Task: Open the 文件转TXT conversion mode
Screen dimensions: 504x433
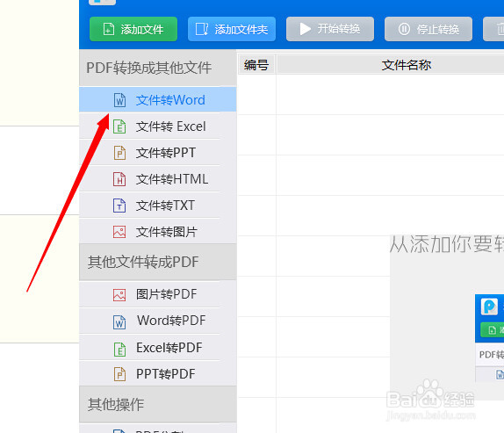Action: (158, 206)
